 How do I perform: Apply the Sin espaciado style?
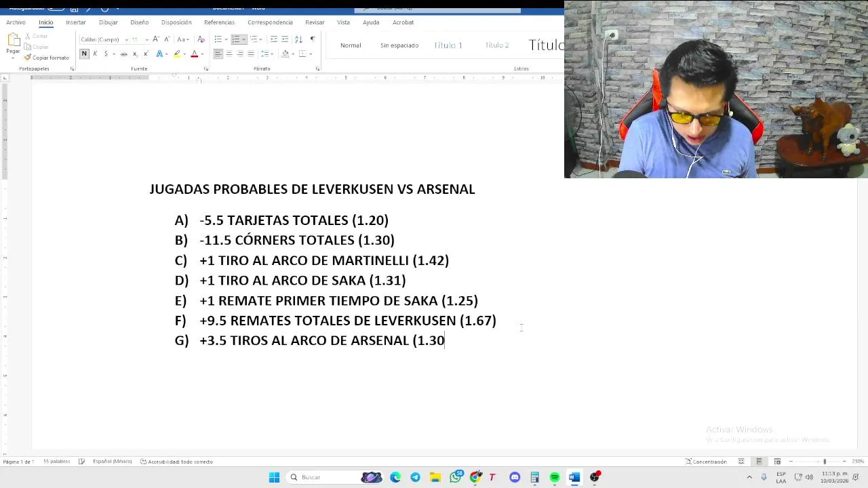[399, 45]
